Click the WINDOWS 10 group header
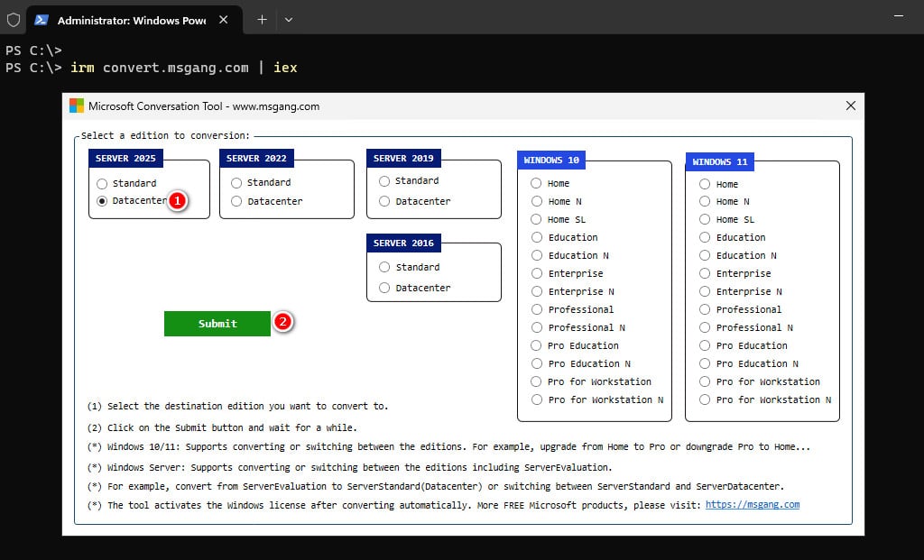The height and width of the screenshot is (560, 924). [551, 161]
